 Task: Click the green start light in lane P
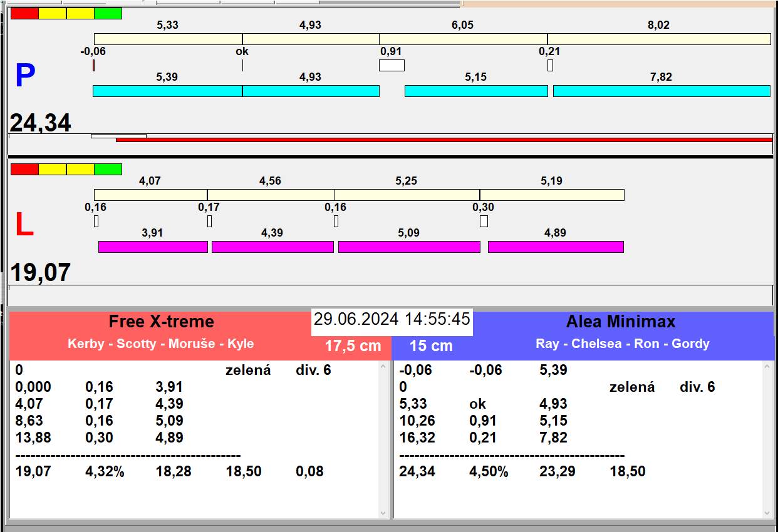pyautogui.click(x=108, y=13)
